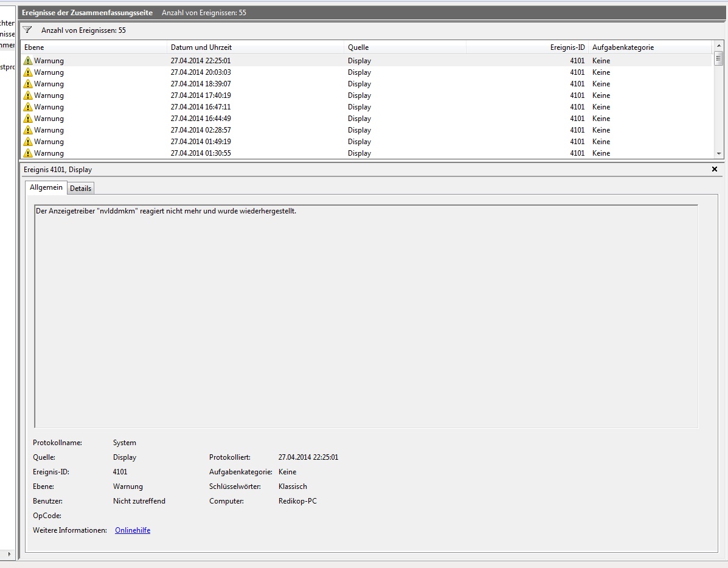Screen dimensions: 728x568
Task: Click event list scrollbar up arrow
Action: (719, 46)
